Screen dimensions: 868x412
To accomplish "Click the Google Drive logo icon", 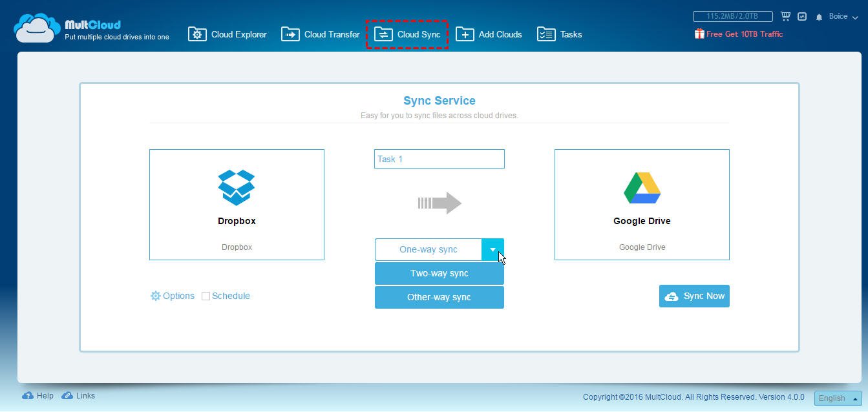I will pyautogui.click(x=642, y=188).
